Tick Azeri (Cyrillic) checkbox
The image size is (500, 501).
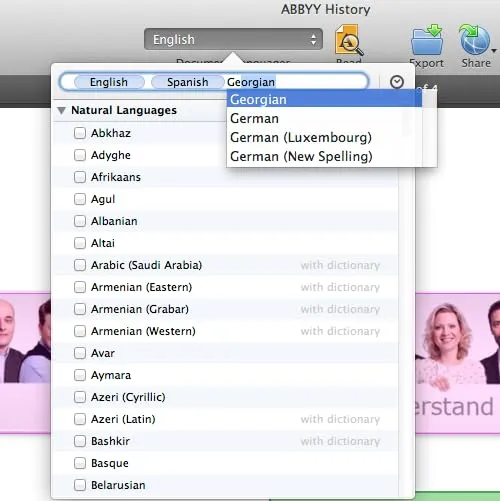click(80, 397)
